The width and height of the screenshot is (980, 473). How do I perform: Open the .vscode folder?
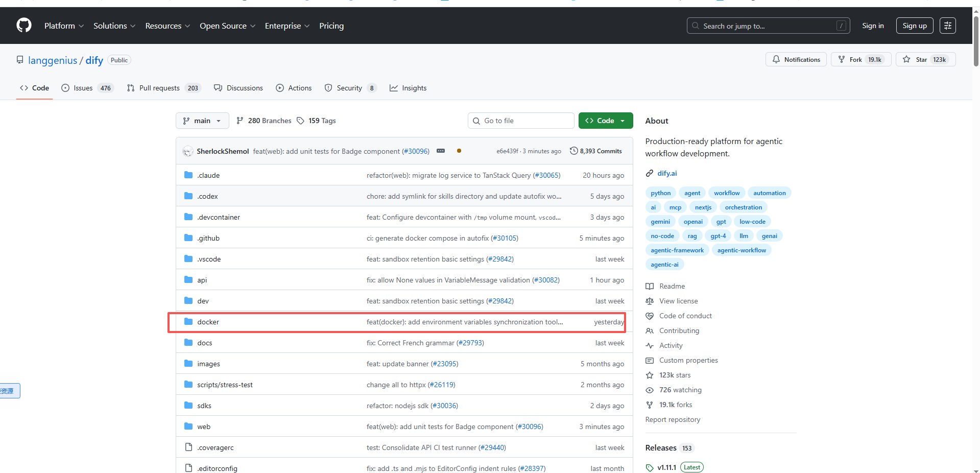(x=209, y=259)
